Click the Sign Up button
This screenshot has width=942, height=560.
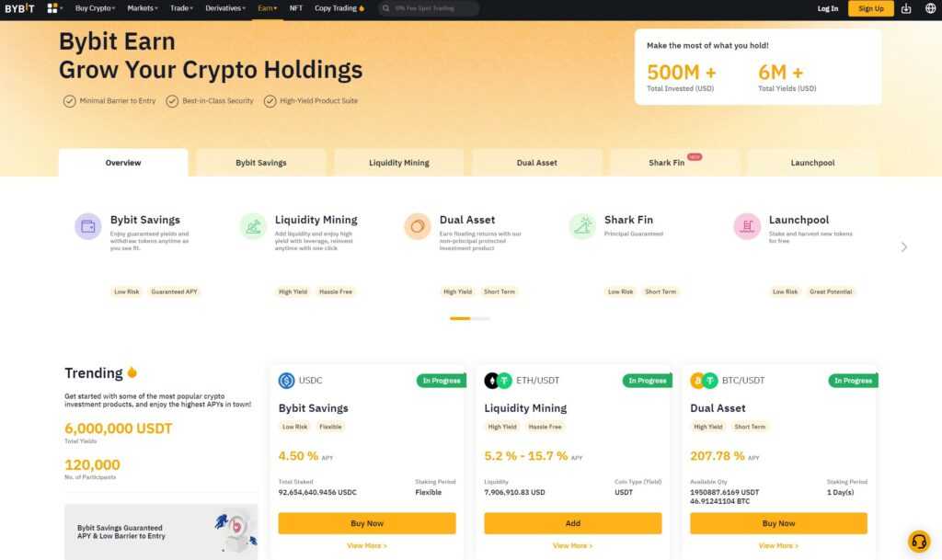pos(870,8)
